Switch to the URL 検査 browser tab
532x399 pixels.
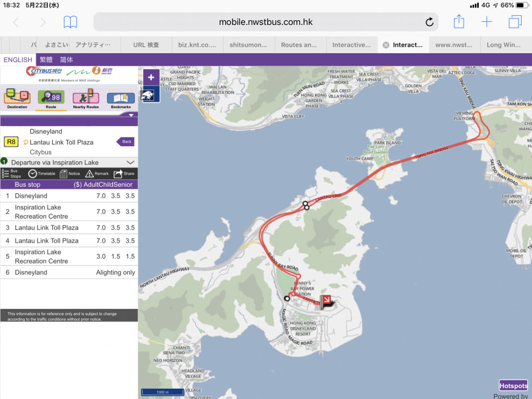tap(146, 45)
